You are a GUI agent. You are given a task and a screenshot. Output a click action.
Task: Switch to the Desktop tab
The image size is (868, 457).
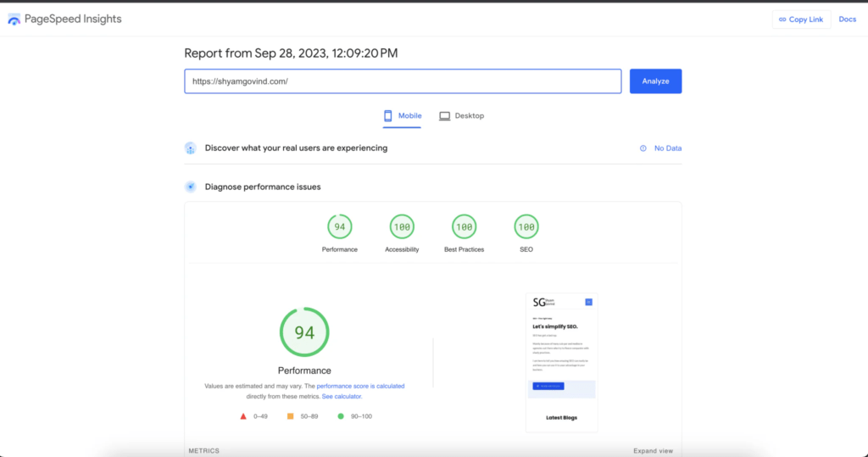pos(462,116)
